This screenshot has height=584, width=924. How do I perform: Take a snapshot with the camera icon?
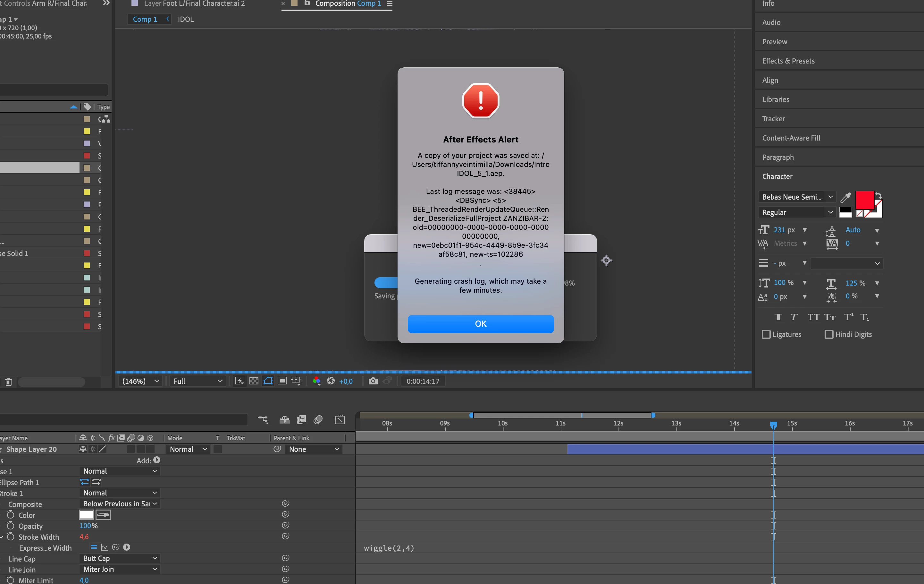[373, 381]
